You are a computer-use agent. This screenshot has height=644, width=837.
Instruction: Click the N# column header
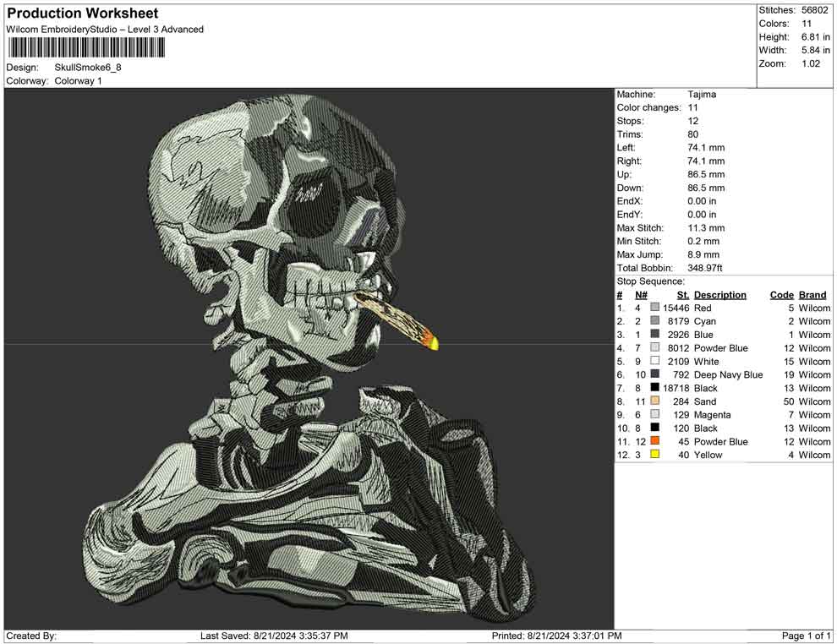pyautogui.click(x=641, y=295)
